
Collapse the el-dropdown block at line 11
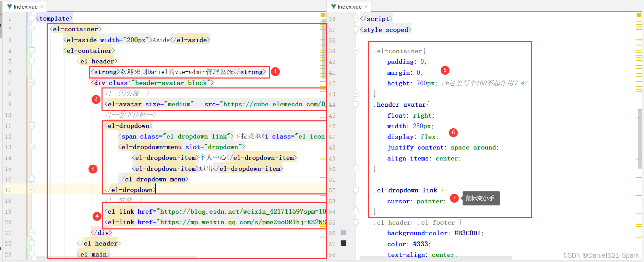click(32, 126)
